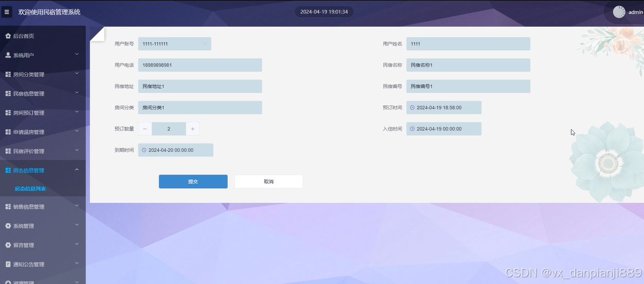Image resolution: width=644 pixels, height=284 pixels.
Task: Submit the form with 提交 button
Action: [193, 182]
